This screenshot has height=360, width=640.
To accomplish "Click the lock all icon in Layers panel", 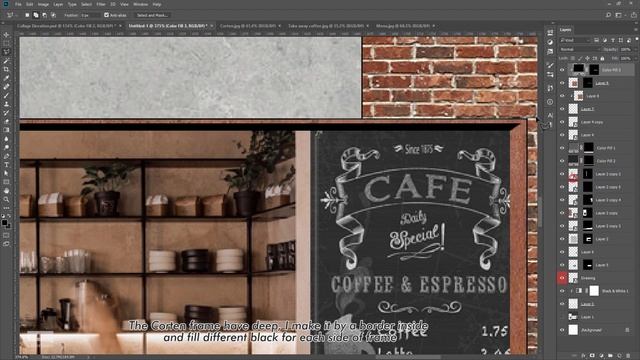I will click(602, 58).
